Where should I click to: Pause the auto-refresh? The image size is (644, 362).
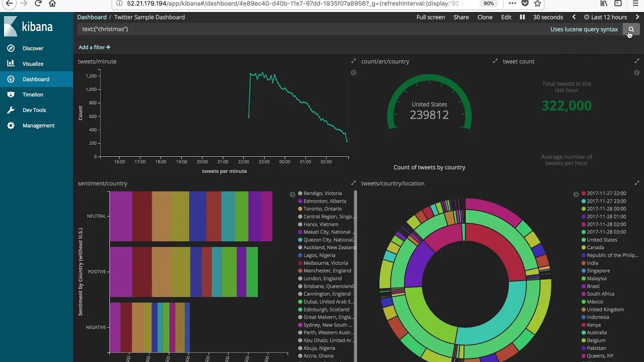[x=522, y=17]
